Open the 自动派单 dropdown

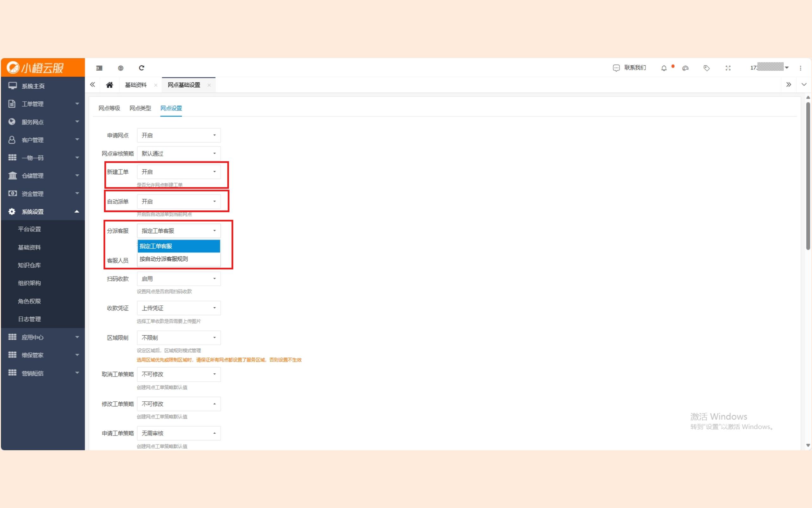179,201
